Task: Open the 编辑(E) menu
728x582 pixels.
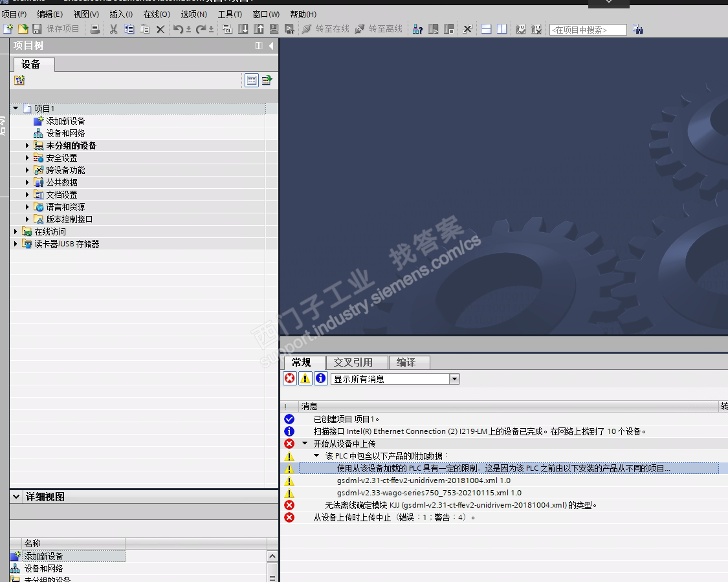Action: pyautogui.click(x=50, y=14)
